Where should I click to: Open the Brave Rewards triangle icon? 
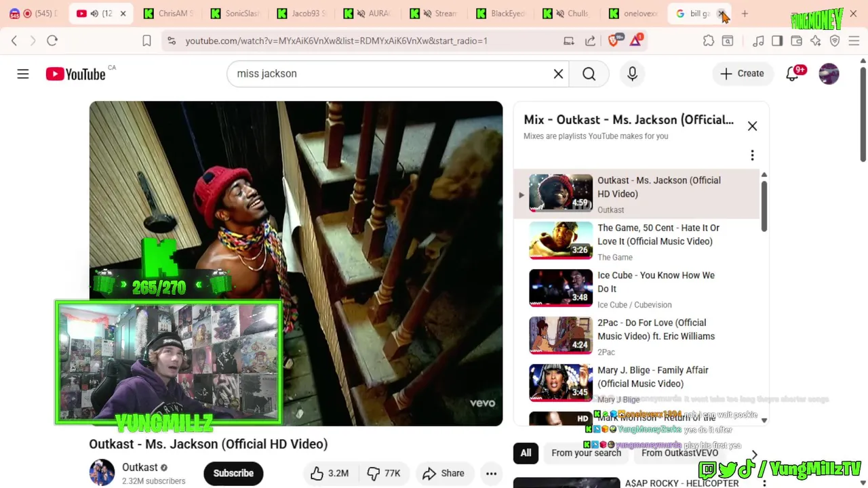coord(635,41)
